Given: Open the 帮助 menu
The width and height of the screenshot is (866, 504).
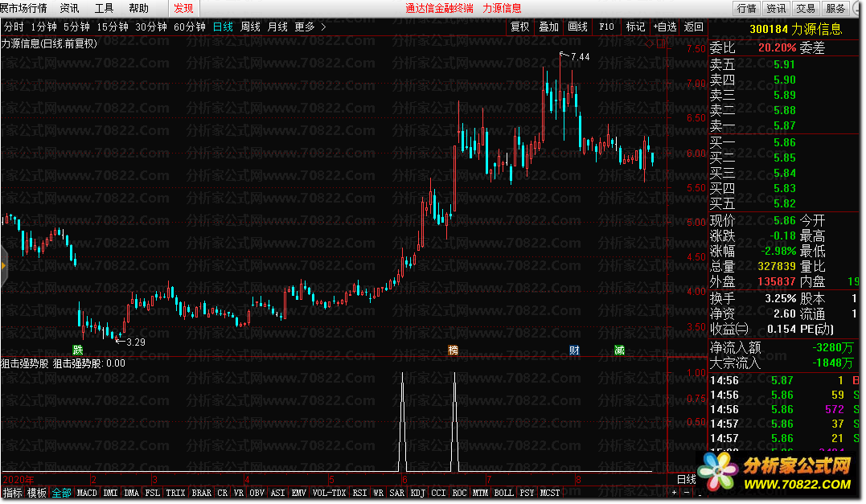Looking at the screenshot, I should (138, 8).
